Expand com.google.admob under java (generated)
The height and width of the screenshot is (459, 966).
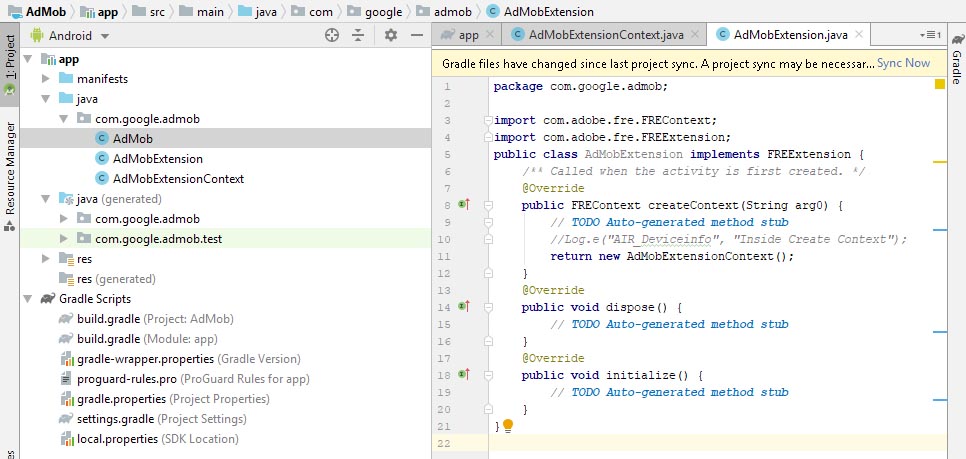pos(63,219)
